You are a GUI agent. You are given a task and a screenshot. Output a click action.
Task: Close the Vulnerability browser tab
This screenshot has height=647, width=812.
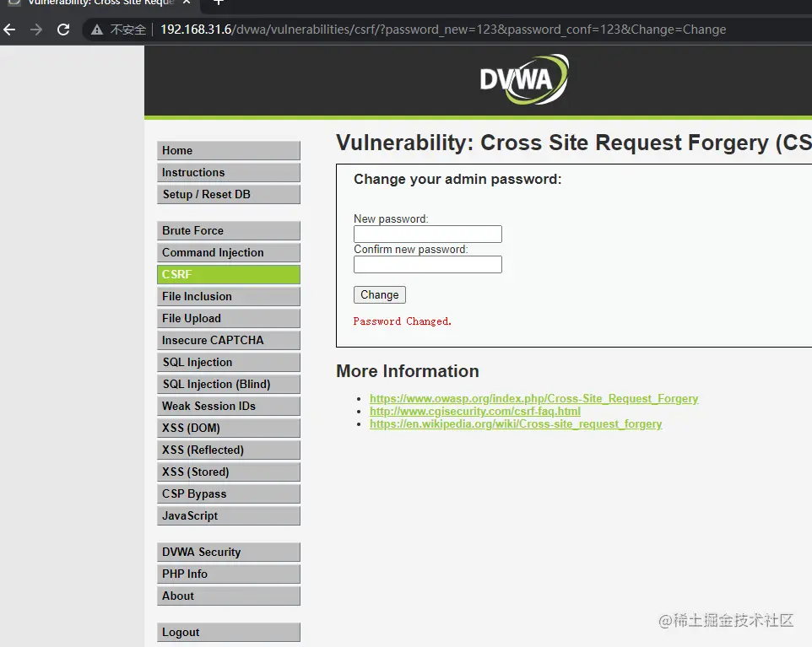[187, 2]
